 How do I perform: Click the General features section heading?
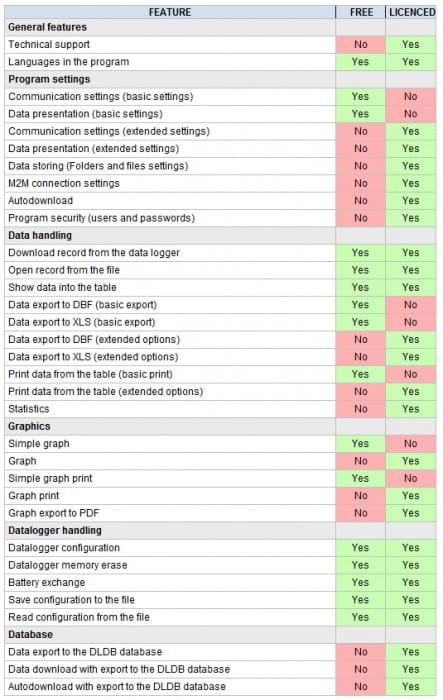47,27
